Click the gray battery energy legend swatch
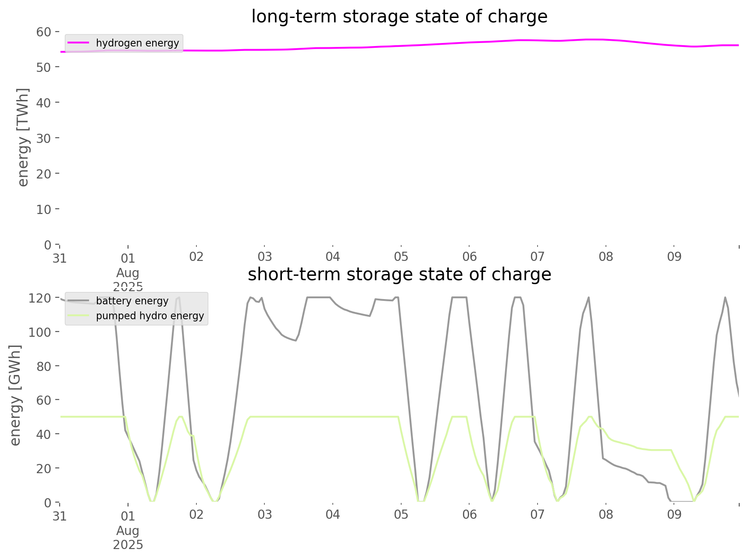Image resolution: width=748 pixels, height=560 pixels. (x=78, y=301)
